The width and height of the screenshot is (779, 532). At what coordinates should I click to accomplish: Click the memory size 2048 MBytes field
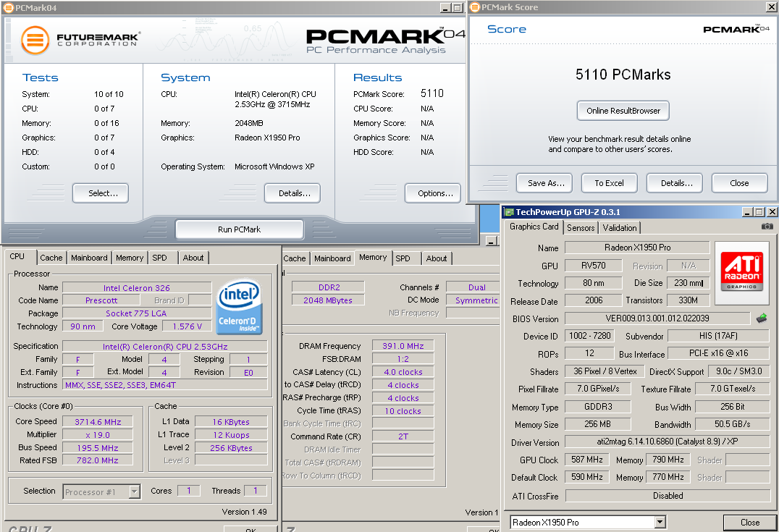coord(328,300)
